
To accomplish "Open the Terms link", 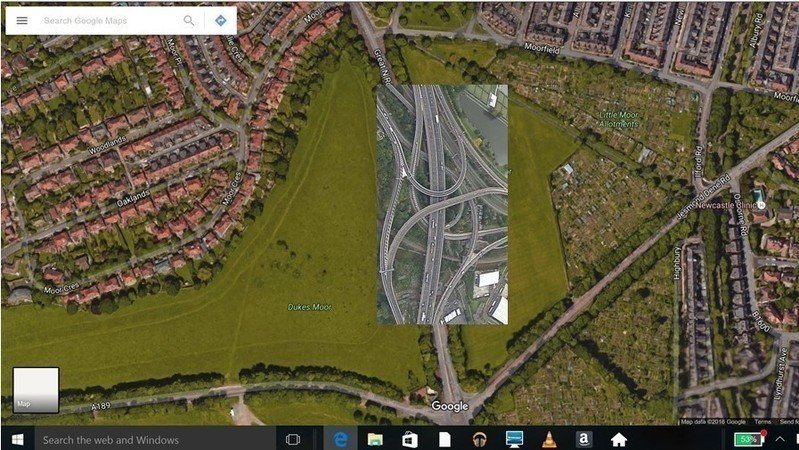I will 762,422.
